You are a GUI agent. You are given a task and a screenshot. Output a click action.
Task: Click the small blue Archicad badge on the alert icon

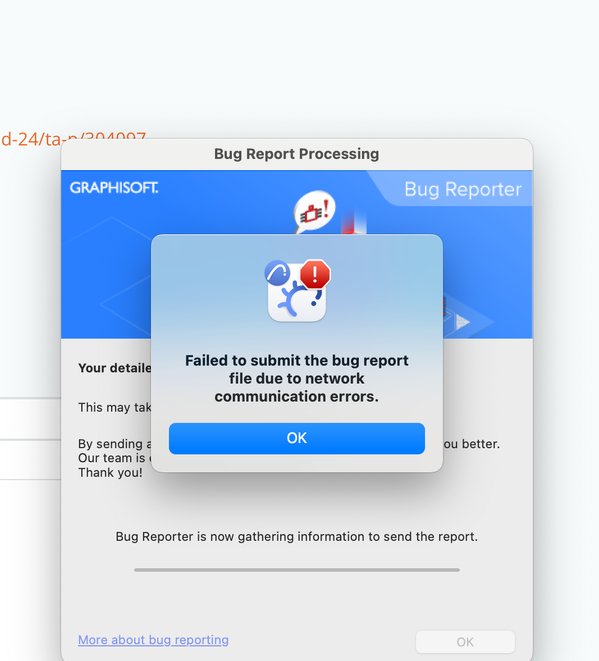pyautogui.click(x=277, y=273)
